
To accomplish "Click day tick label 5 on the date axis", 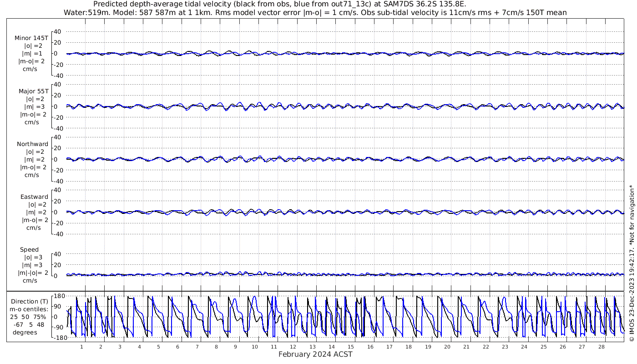I will click(x=159, y=347).
